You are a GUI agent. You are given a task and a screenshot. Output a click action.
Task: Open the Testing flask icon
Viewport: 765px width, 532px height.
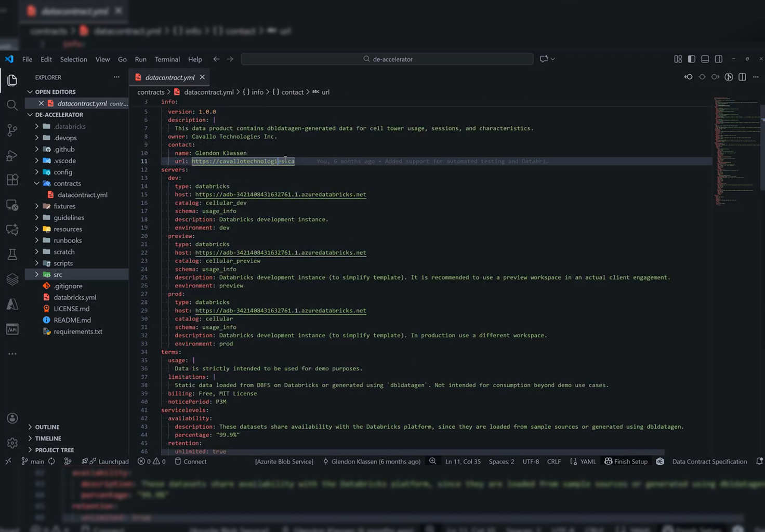pyautogui.click(x=12, y=255)
